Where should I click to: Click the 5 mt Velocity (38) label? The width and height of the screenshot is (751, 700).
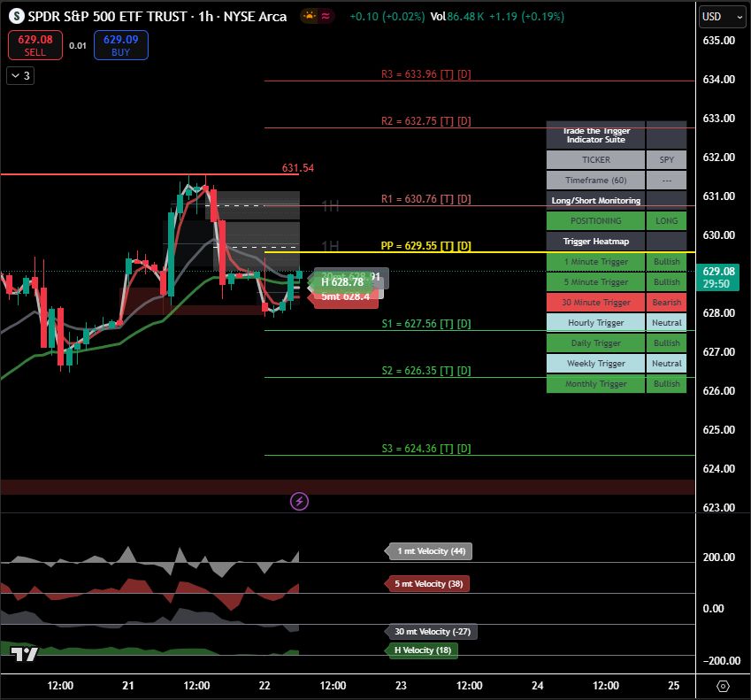click(429, 583)
